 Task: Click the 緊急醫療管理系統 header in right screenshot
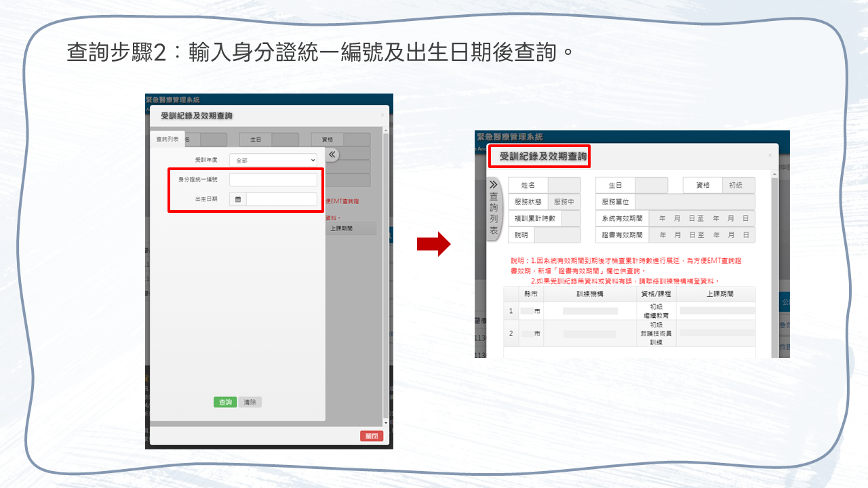(x=510, y=137)
